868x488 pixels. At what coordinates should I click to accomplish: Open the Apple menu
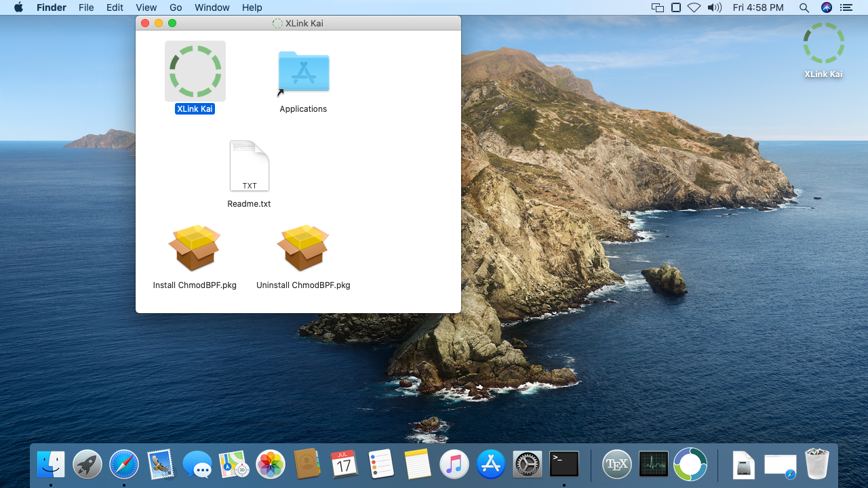[18, 7]
